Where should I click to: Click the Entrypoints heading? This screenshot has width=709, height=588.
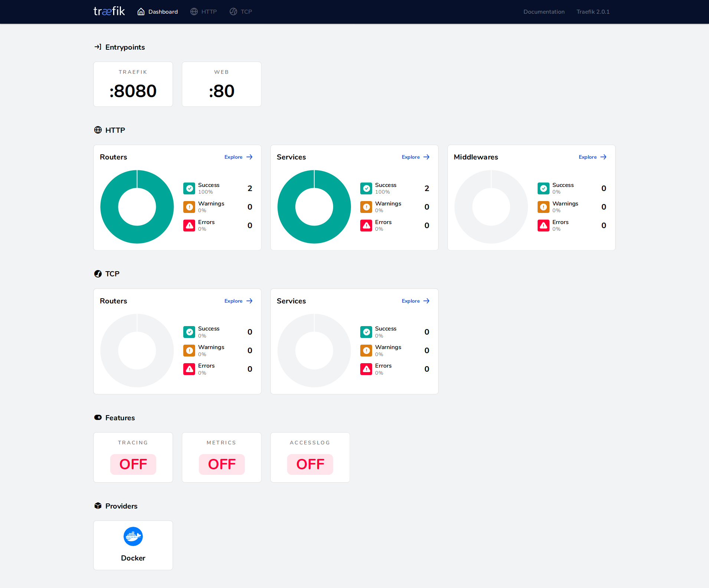(125, 47)
